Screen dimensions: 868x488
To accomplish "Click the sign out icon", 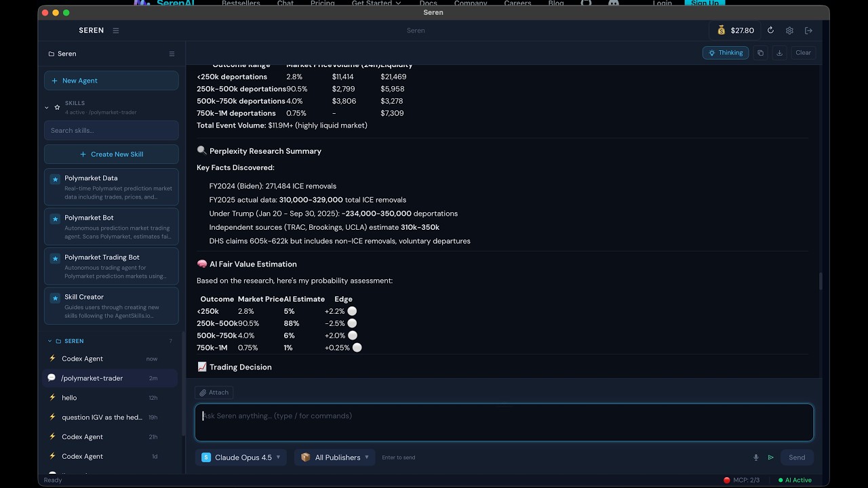I will point(808,30).
